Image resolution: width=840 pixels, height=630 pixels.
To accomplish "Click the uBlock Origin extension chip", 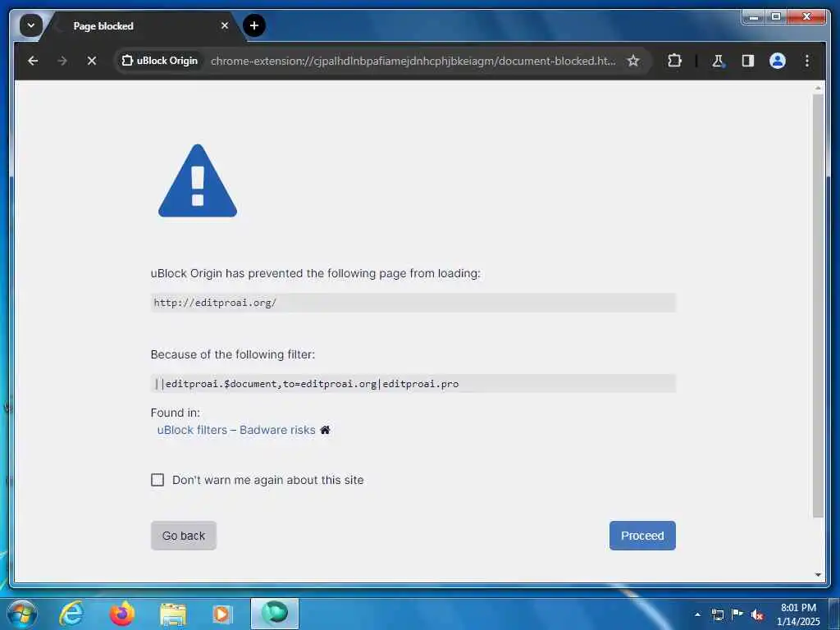I will click(160, 61).
